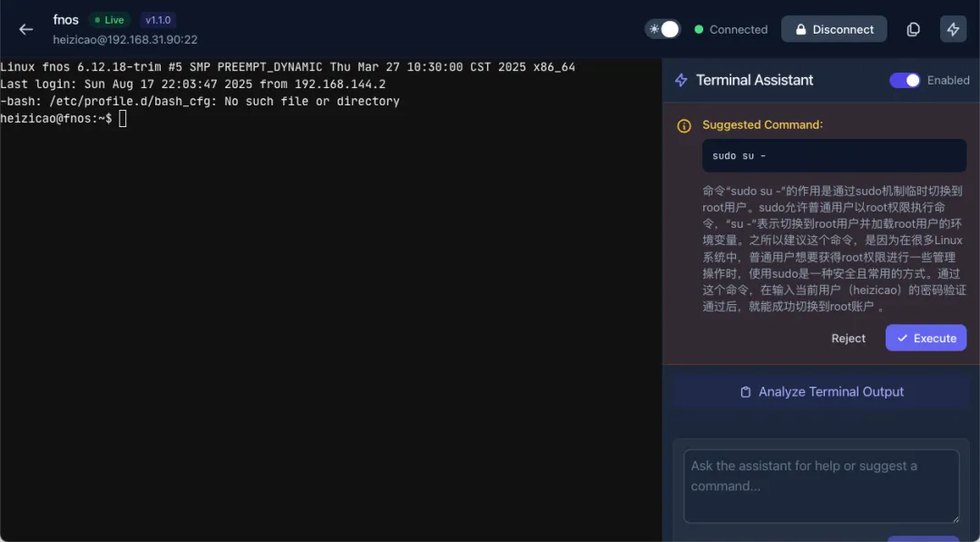Image resolution: width=980 pixels, height=542 pixels.
Task: Click the assistant message input field
Action: pyautogui.click(x=821, y=486)
